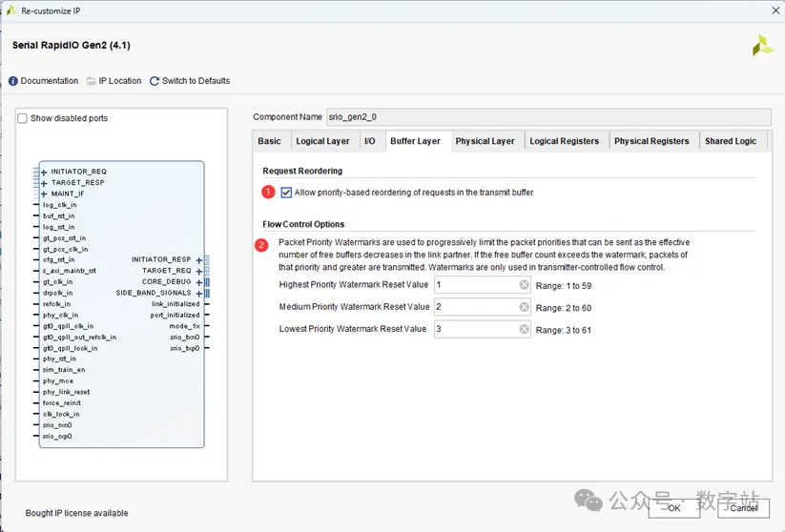
Task: Select the clk_lock_in port
Action: point(61,415)
